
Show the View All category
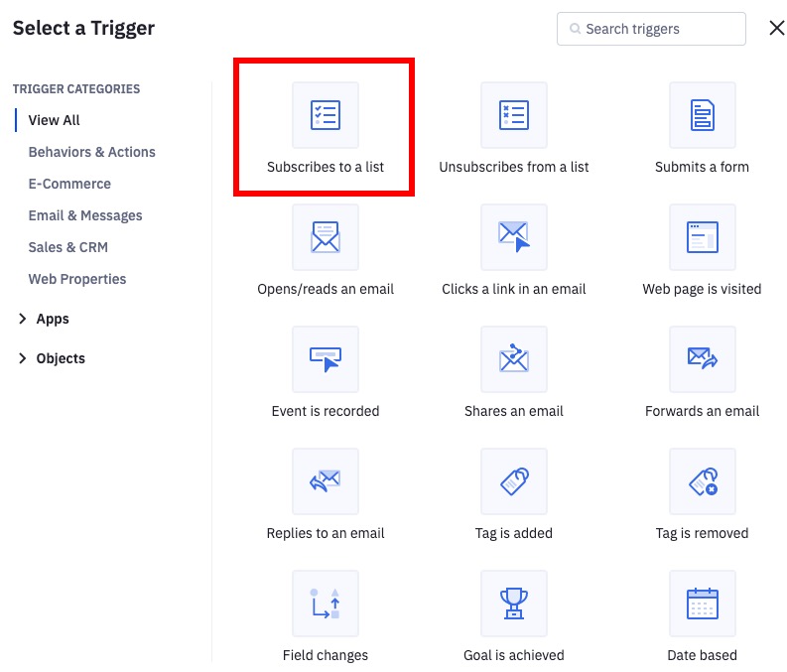(54, 120)
